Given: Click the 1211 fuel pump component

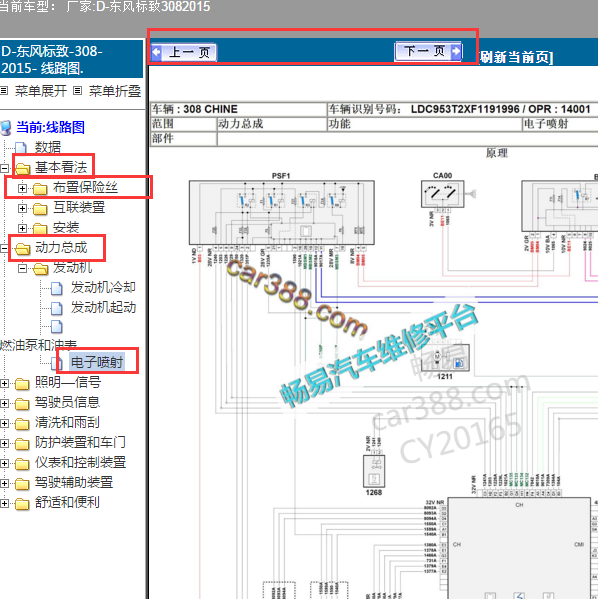Looking at the screenshot, I should click(x=445, y=358).
